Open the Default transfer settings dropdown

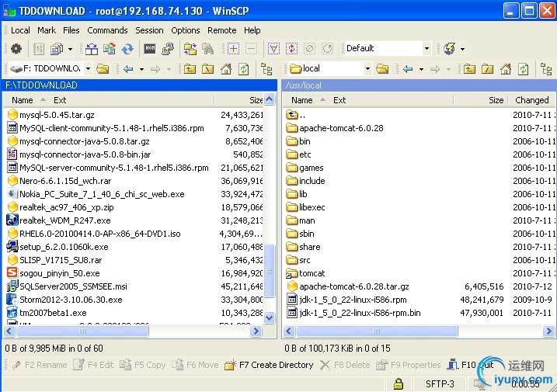click(426, 48)
